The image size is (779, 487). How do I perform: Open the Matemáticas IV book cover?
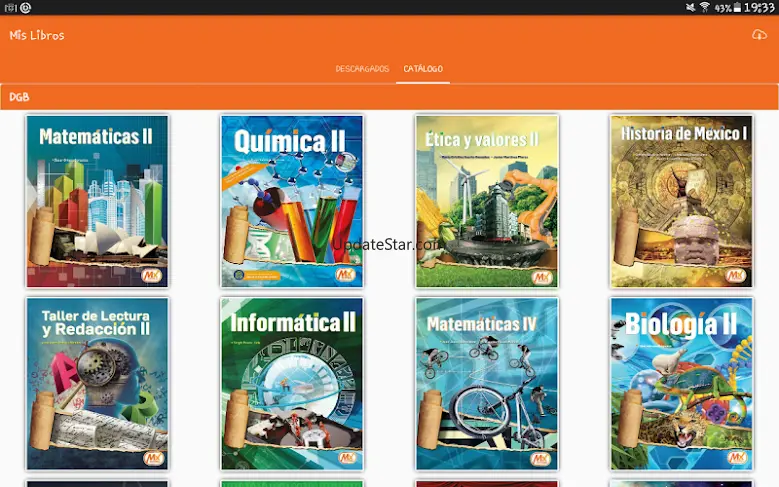coord(487,384)
